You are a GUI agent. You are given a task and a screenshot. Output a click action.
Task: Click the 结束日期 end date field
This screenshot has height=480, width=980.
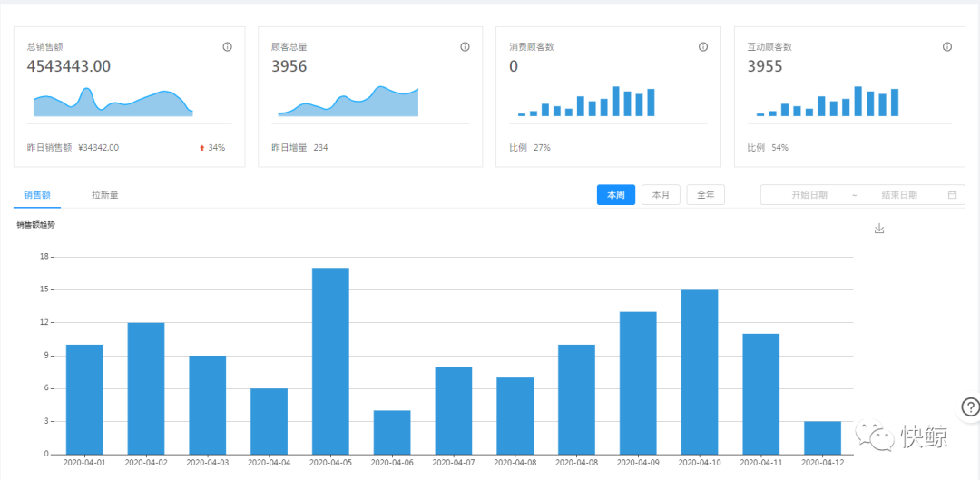click(898, 195)
